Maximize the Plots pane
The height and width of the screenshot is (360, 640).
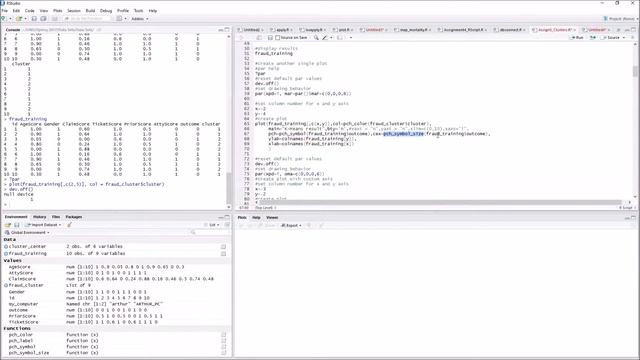(x=633, y=218)
